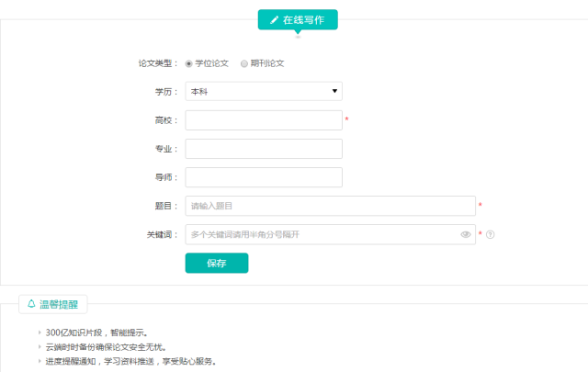
Task: Click the arrow bullet before 300亿知识片段
Action: click(40, 333)
